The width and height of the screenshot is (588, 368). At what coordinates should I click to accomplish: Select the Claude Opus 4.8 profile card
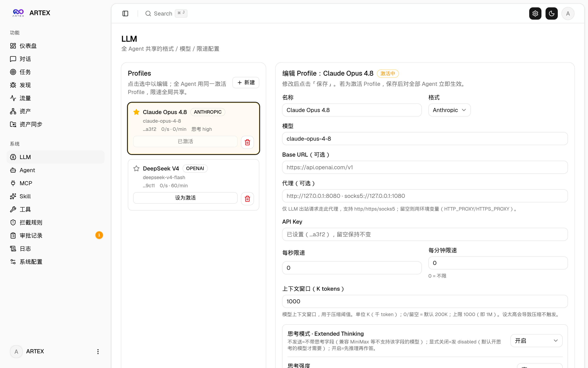pos(193,128)
